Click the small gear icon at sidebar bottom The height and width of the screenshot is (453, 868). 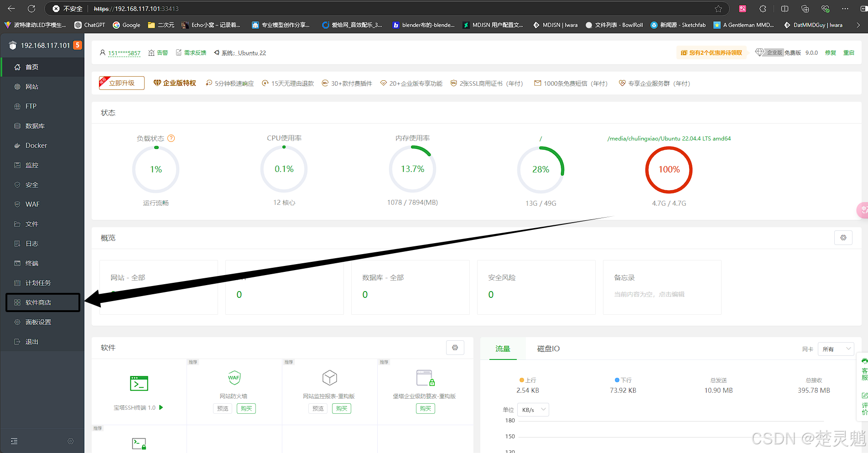(71, 441)
